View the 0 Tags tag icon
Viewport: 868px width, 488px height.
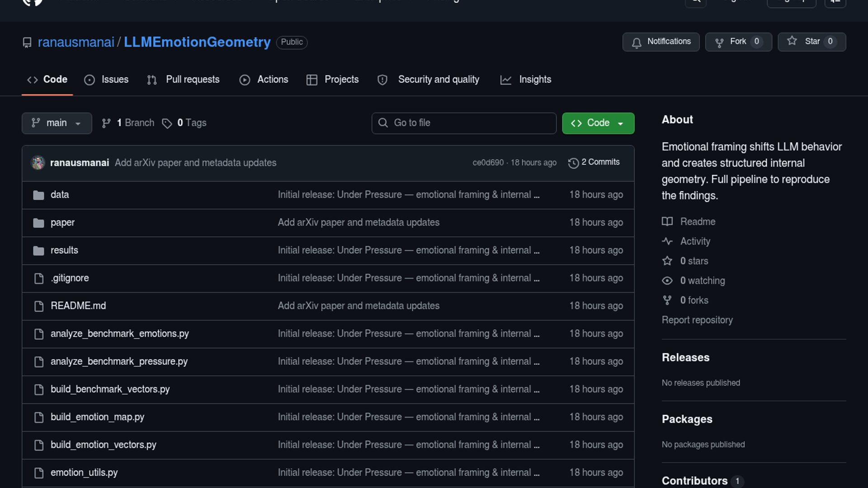167,123
